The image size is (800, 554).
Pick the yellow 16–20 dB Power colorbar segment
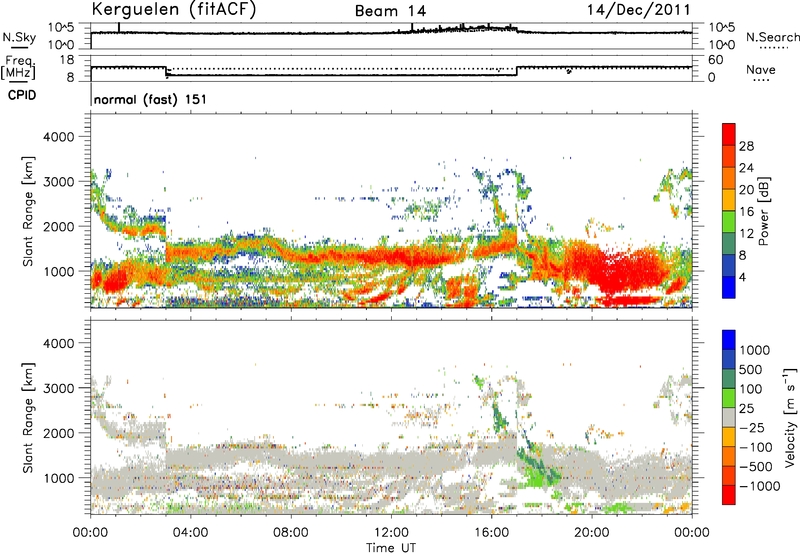click(729, 200)
